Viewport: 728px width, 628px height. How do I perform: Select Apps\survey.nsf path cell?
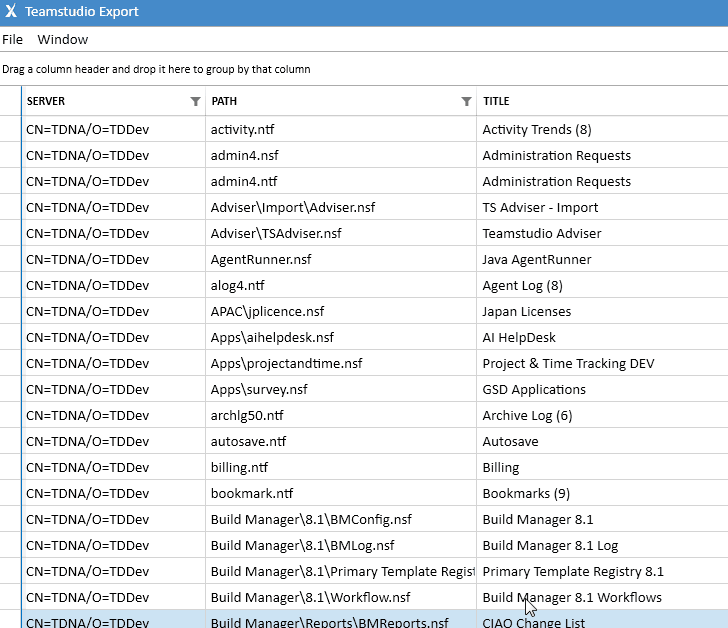tap(341, 389)
